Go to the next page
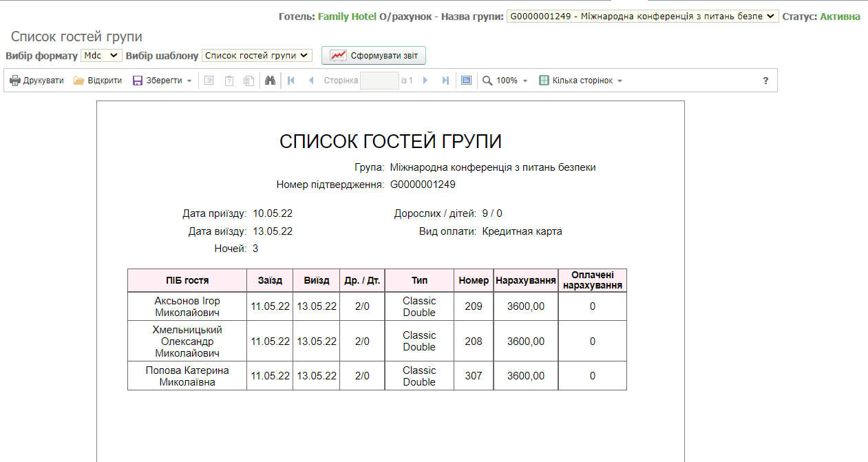 425,81
